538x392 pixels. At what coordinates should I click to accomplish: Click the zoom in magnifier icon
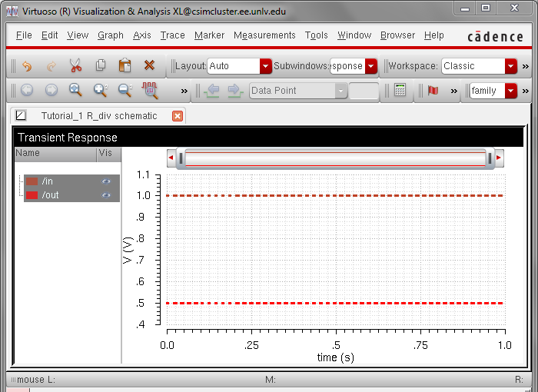click(100, 91)
